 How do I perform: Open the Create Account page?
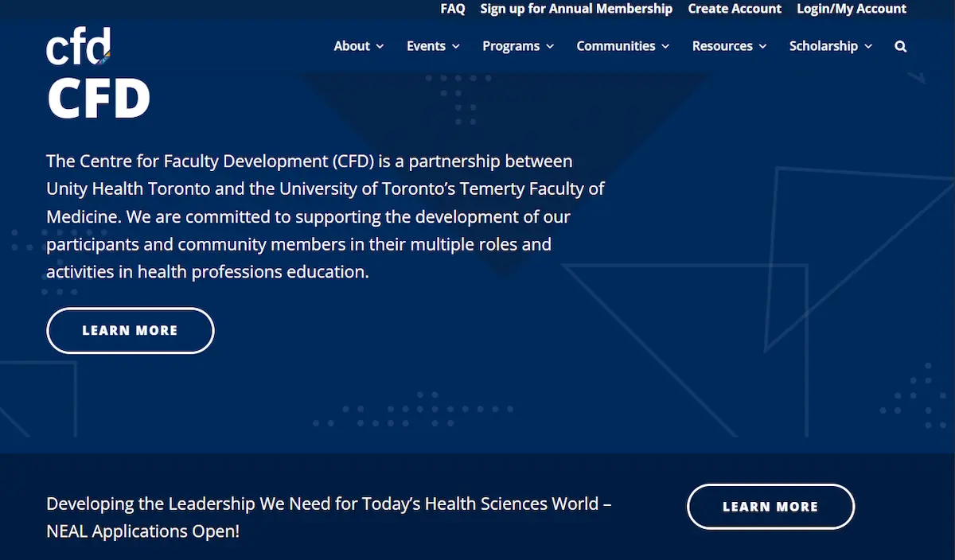tap(734, 9)
